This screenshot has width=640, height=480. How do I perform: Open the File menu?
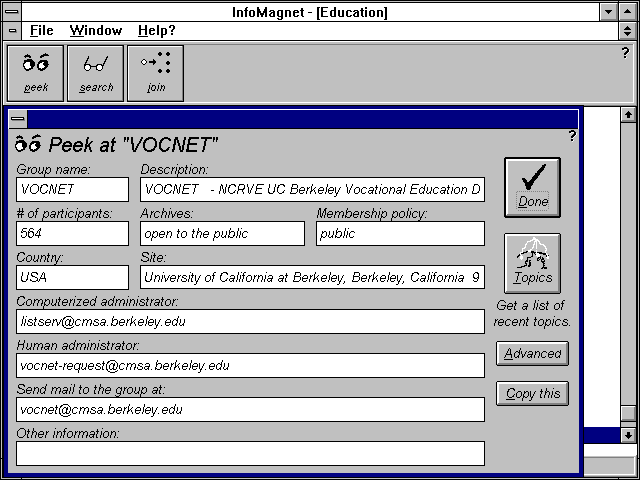(x=41, y=31)
